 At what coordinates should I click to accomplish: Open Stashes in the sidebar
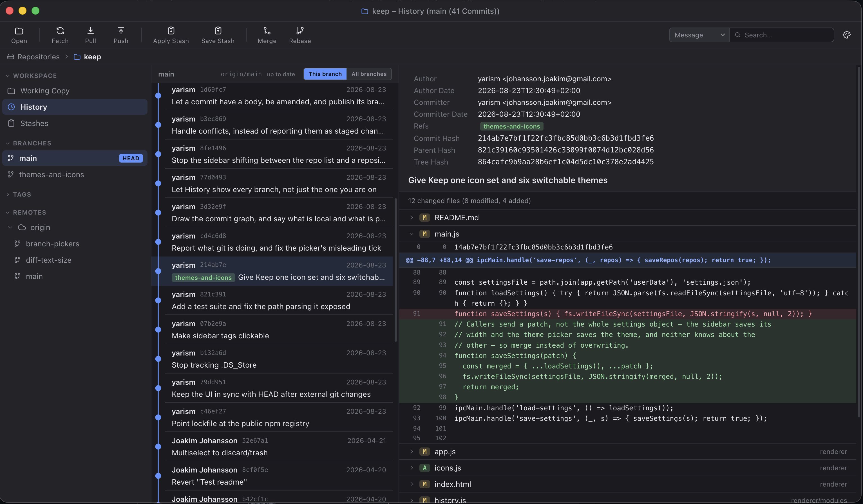tap(75, 123)
